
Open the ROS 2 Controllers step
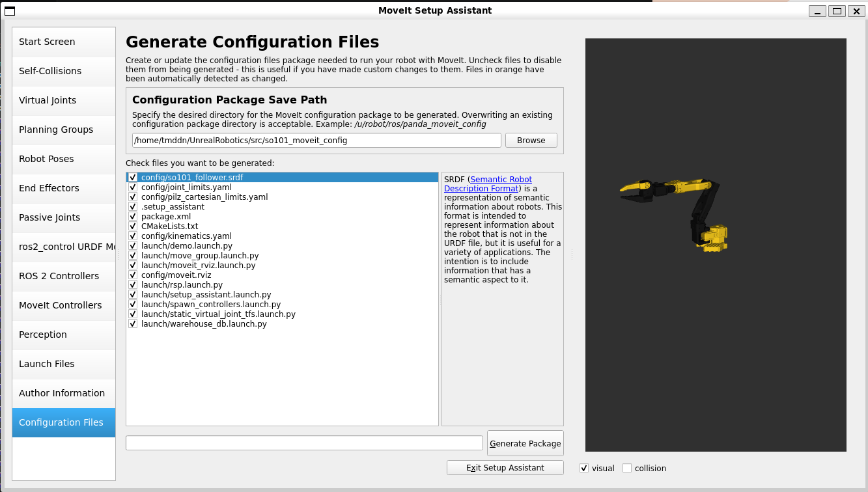pyautogui.click(x=64, y=276)
